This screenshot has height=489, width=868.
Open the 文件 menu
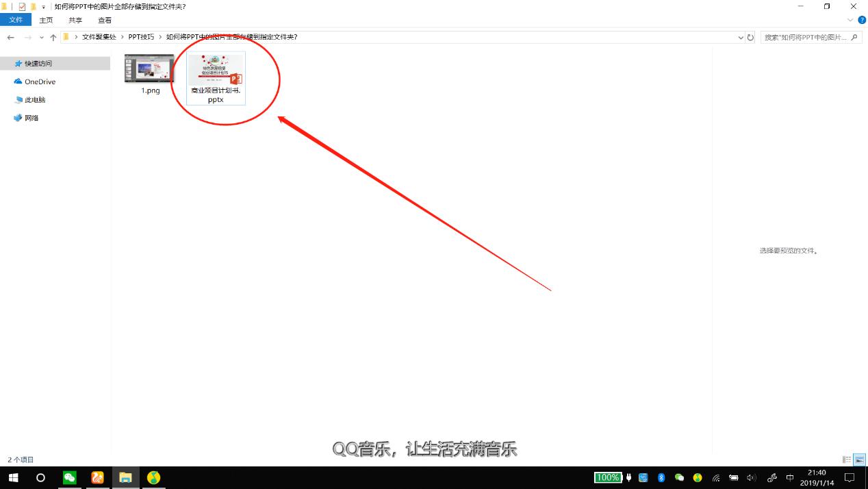(x=15, y=19)
